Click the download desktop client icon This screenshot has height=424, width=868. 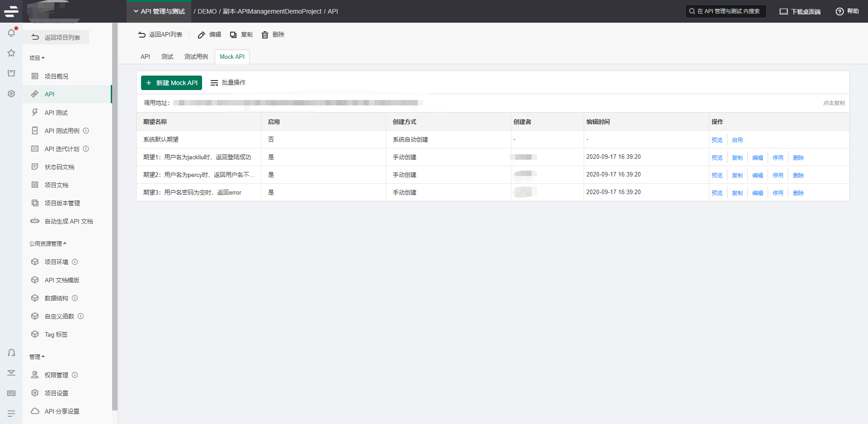click(x=783, y=11)
